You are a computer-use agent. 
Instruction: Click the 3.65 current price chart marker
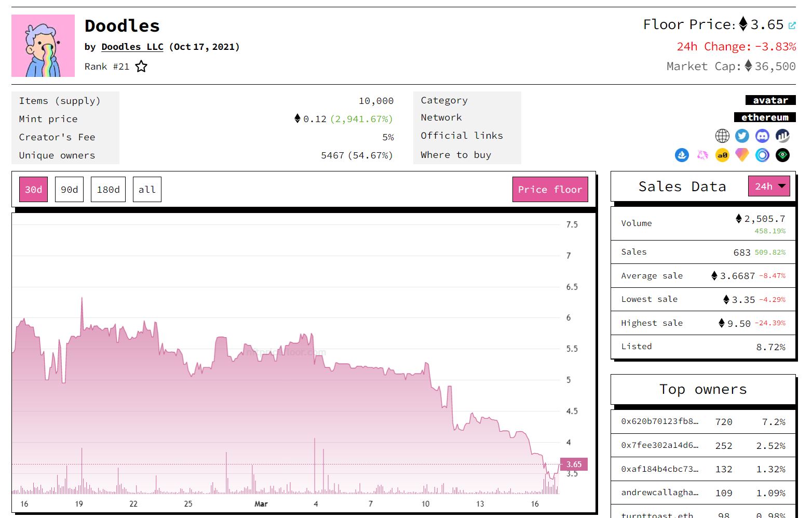(574, 464)
